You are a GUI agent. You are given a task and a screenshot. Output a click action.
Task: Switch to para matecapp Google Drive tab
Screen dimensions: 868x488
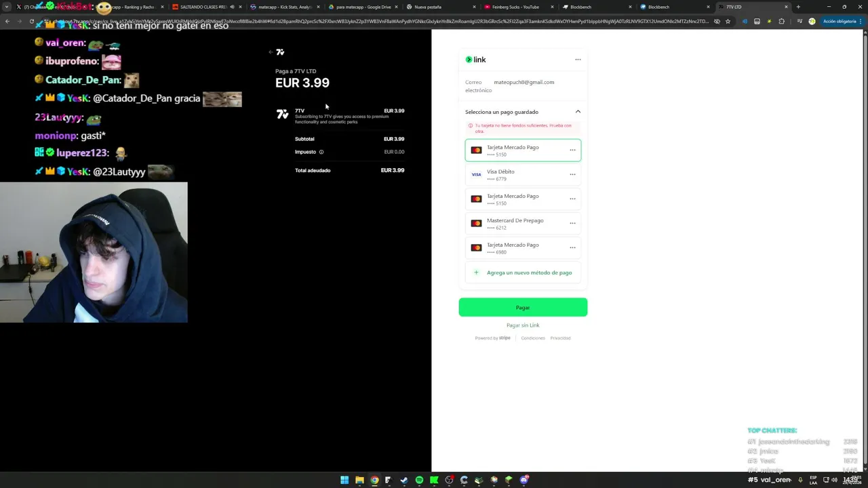pyautogui.click(x=363, y=7)
